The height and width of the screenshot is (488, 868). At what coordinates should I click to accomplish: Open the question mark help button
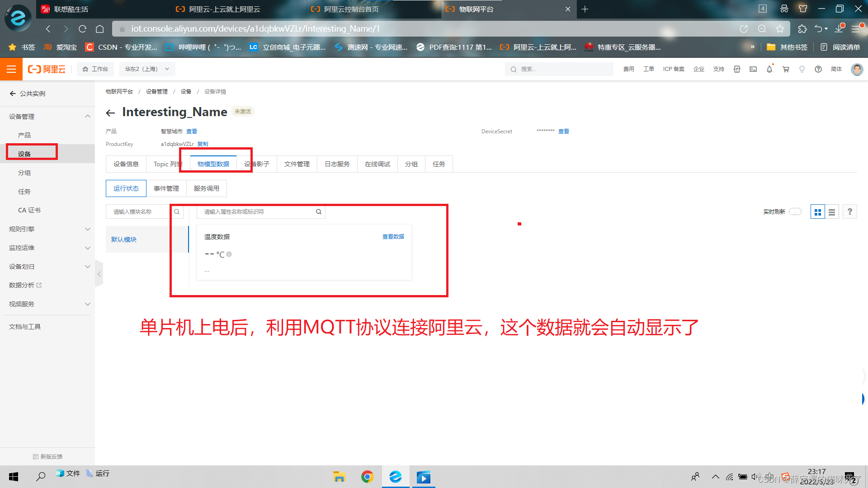[x=850, y=211]
